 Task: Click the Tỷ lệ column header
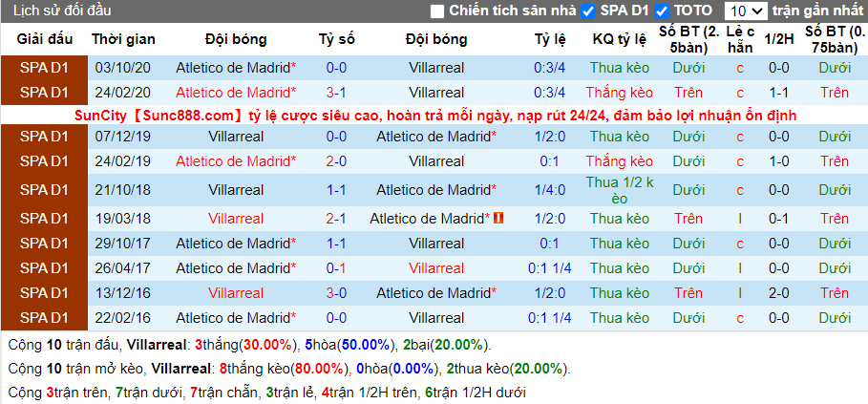pos(550,39)
